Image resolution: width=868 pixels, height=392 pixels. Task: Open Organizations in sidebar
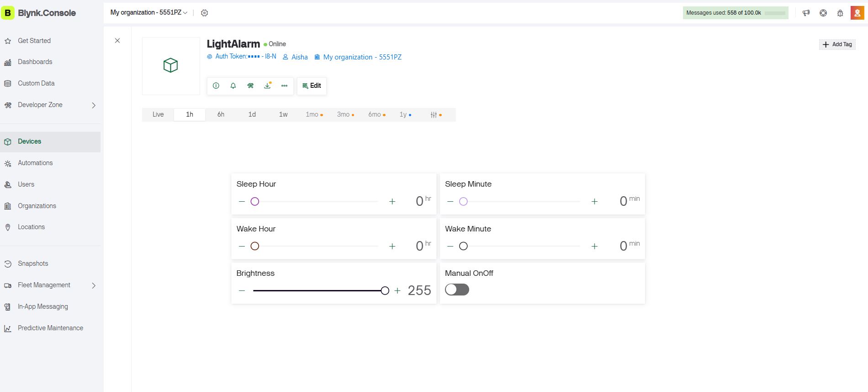[x=50, y=206]
